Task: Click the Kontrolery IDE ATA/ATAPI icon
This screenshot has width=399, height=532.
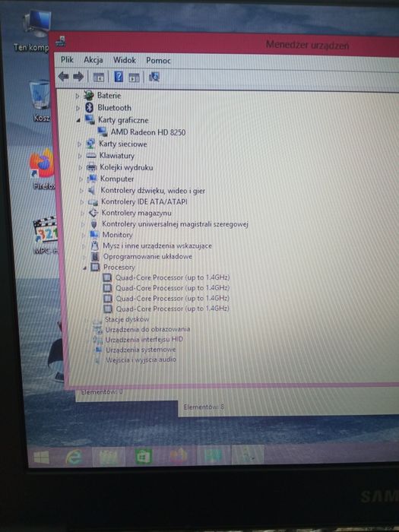Action: [93, 202]
